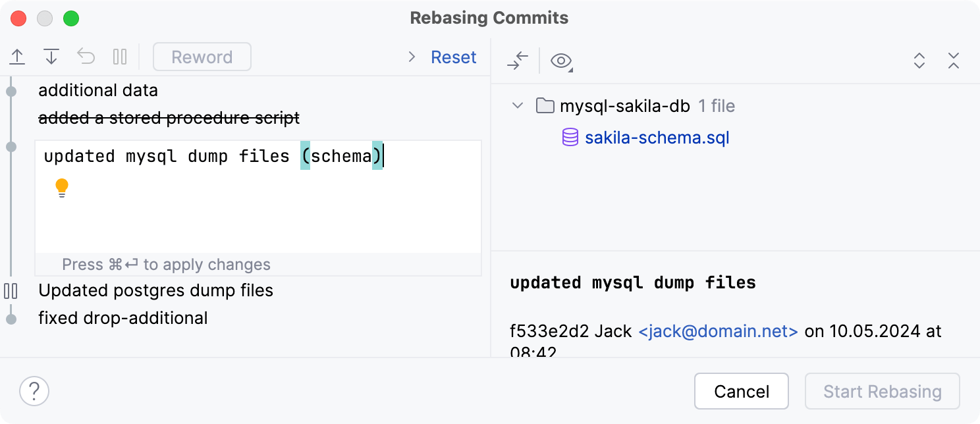Click the Reset link
Image resolution: width=980 pixels, height=424 pixels.
(453, 57)
